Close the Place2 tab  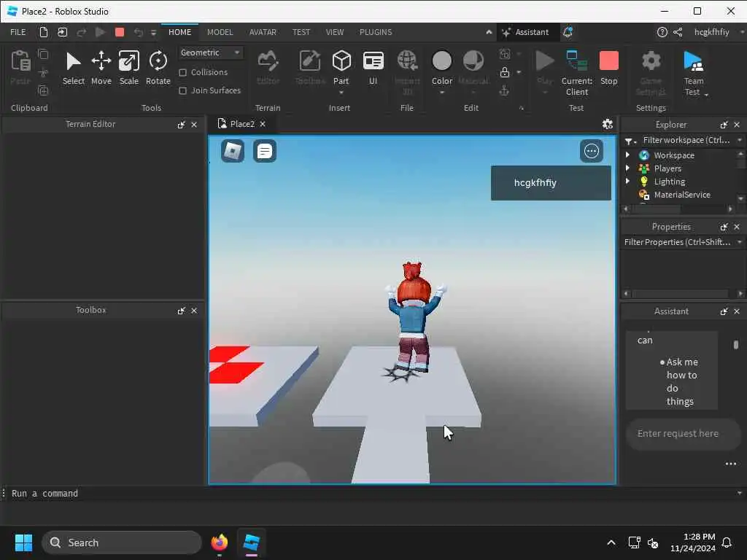pyautogui.click(x=262, y=124)
